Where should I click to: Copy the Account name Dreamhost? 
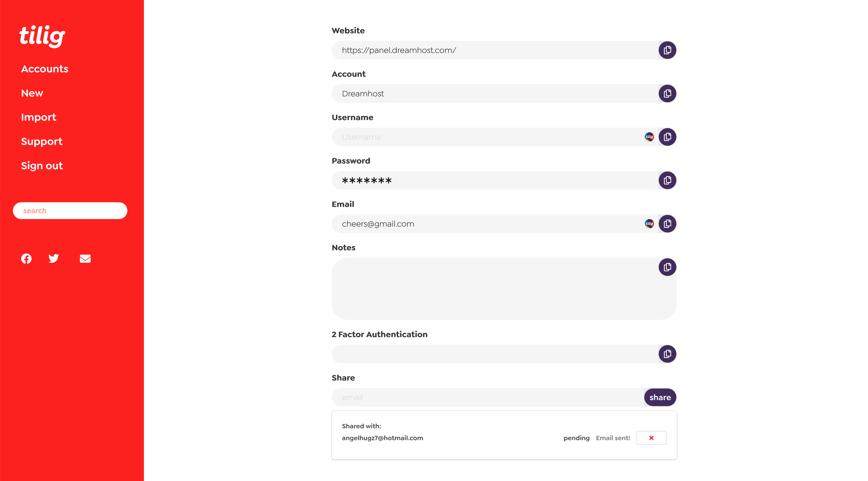pos(667,94)
